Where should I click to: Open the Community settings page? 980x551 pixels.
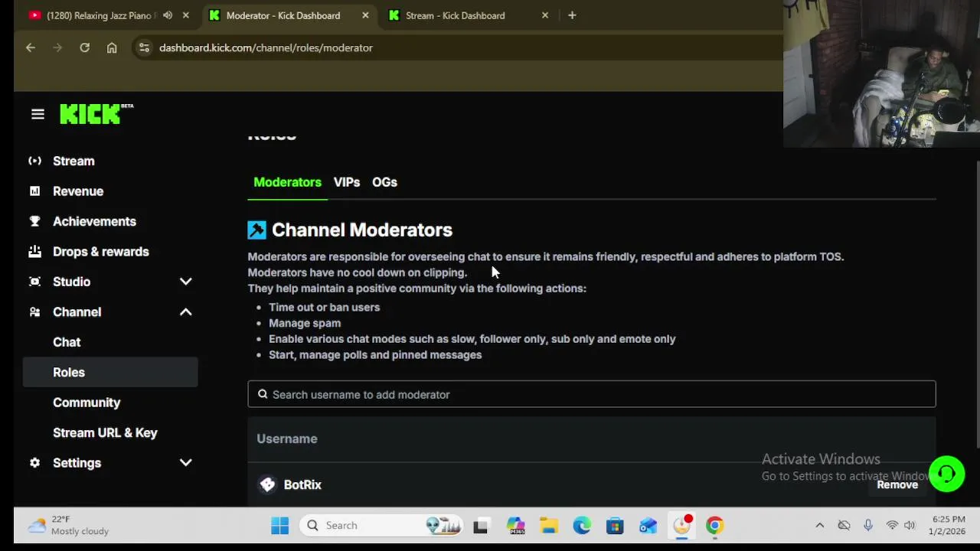click(87, 403)
